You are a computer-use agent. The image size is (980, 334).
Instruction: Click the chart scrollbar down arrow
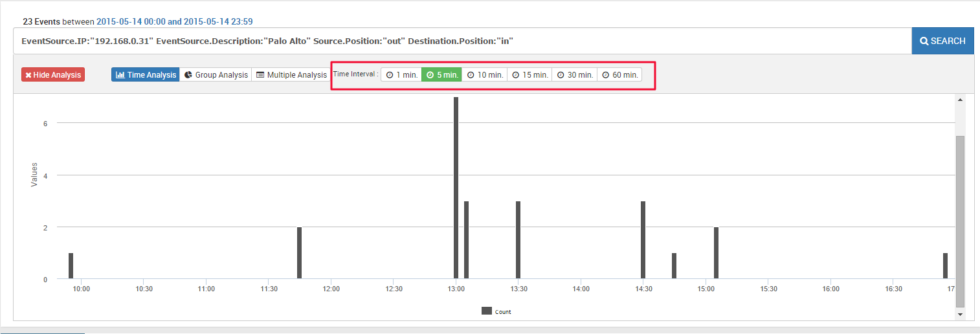(960, 314)
